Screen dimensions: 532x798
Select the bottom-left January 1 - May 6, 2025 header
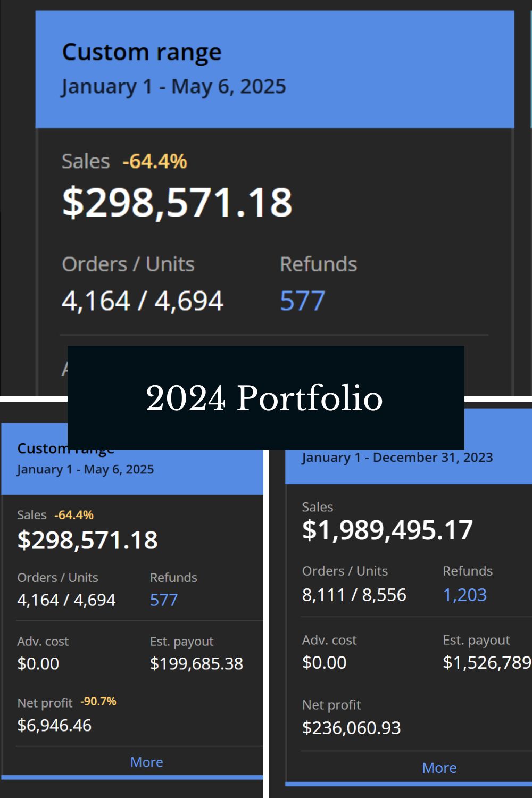pyautogui.click(x=86, y=470)
